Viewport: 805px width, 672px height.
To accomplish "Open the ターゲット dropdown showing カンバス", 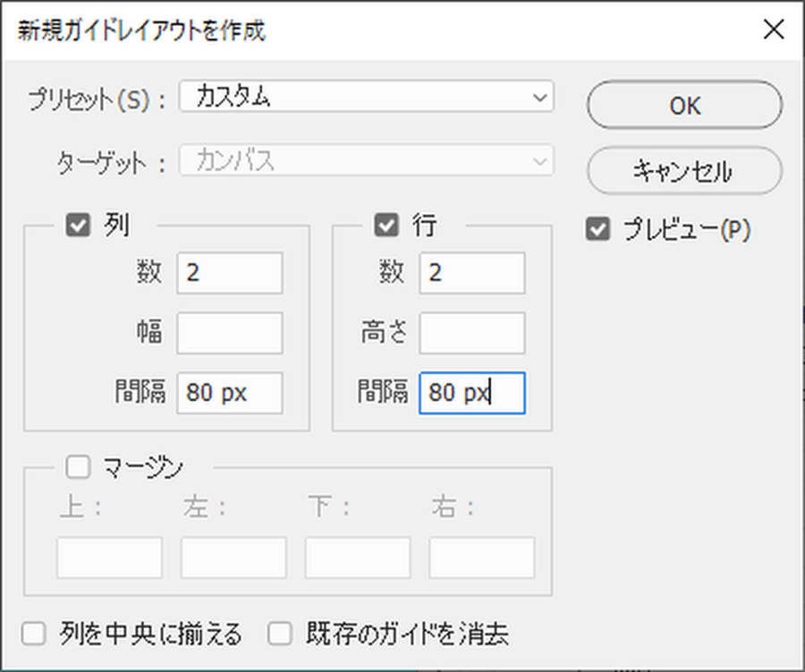I will click(x=366, y=162).
